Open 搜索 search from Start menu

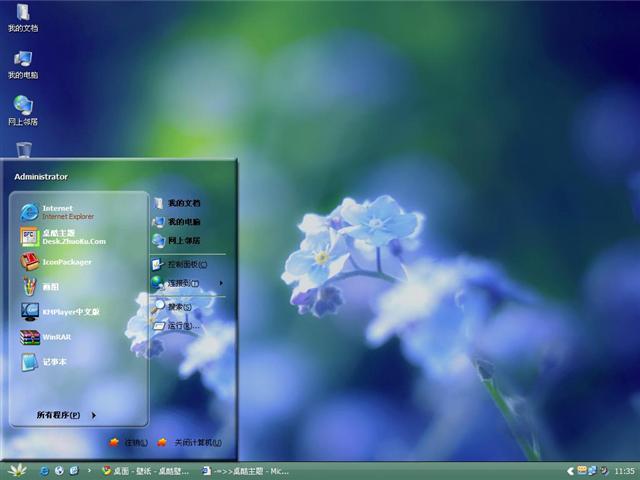[x=180, y=307]
